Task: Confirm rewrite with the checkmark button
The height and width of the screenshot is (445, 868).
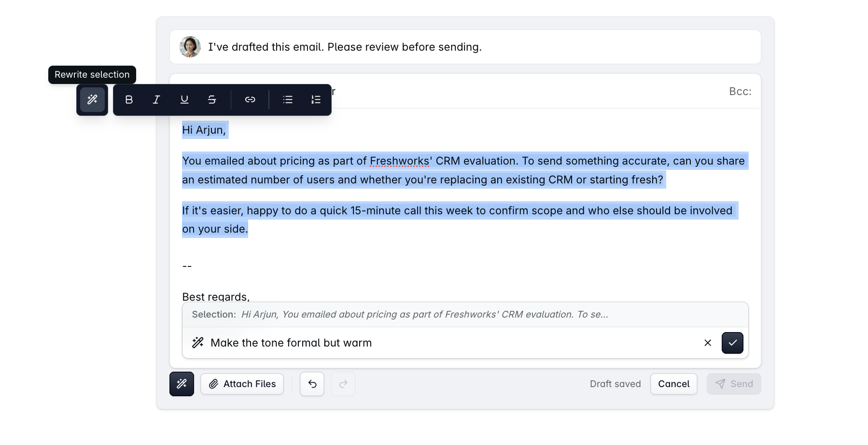Action: (732, 343)
